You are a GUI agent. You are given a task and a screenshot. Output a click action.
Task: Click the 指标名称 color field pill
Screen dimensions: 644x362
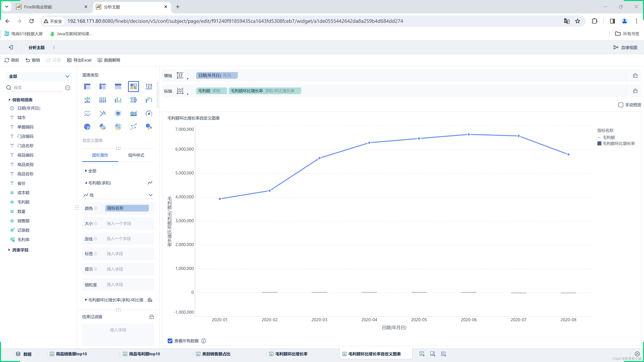(x=127, y=208)
